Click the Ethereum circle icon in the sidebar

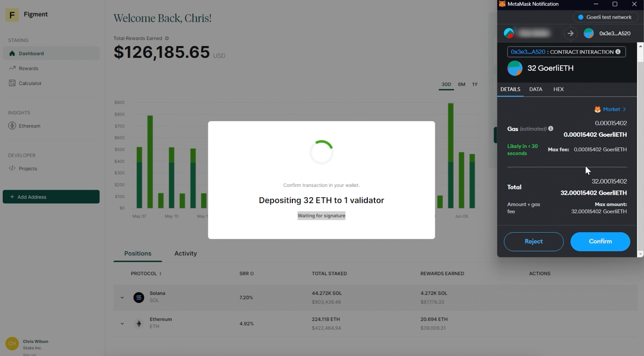click(12, 126)
